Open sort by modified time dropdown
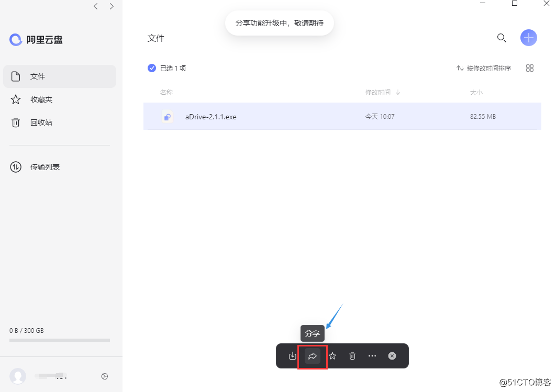556x392 pixels. pos(484,68)
